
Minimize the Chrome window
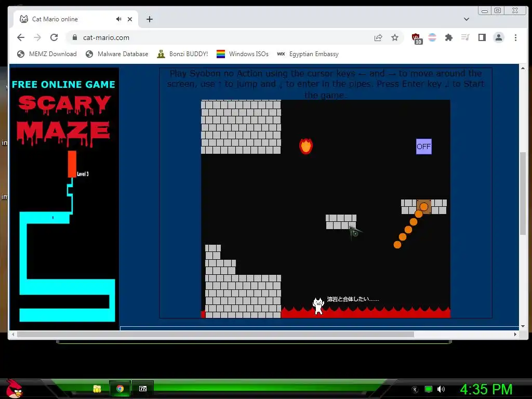[485, 10]
